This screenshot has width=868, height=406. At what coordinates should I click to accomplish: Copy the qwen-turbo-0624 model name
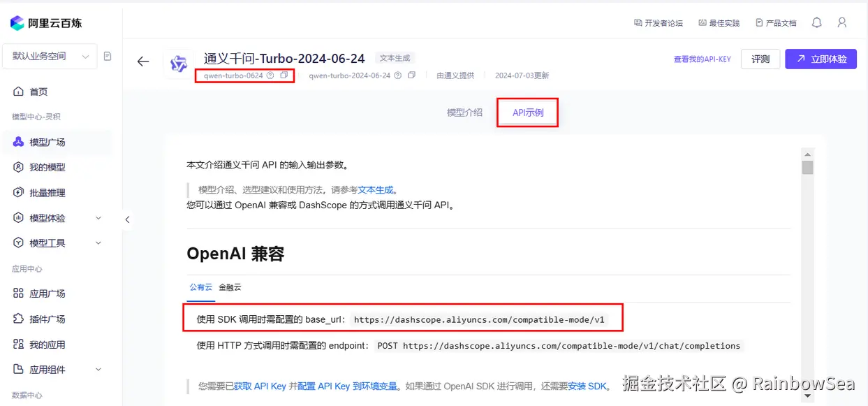[x=284, y=75]
